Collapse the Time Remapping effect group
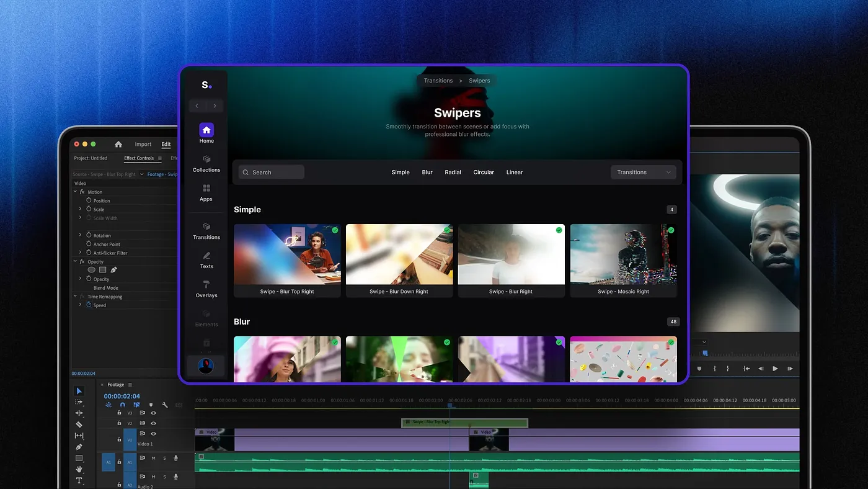This screenshot has height=489, width=868. [75, 297]
